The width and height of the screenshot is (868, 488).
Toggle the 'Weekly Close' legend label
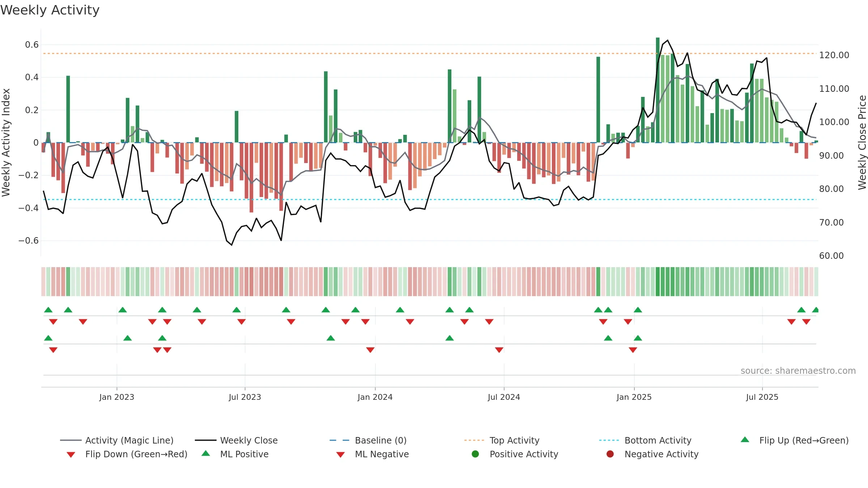tap(249, 440)
